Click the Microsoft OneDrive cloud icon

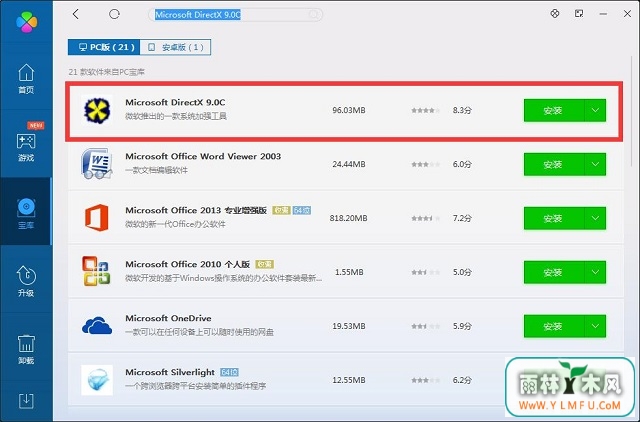(x=97, y=326)
